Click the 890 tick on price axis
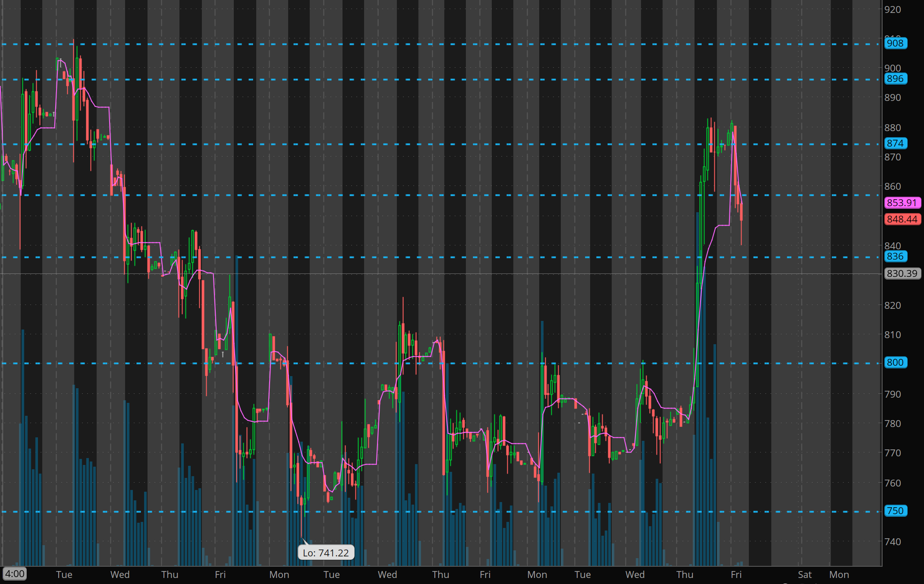The image size is (924, 584). tap(893, 97)
